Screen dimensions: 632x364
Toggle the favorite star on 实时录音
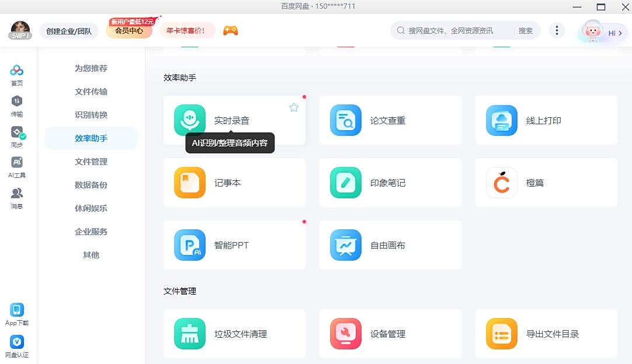[294, 107]
